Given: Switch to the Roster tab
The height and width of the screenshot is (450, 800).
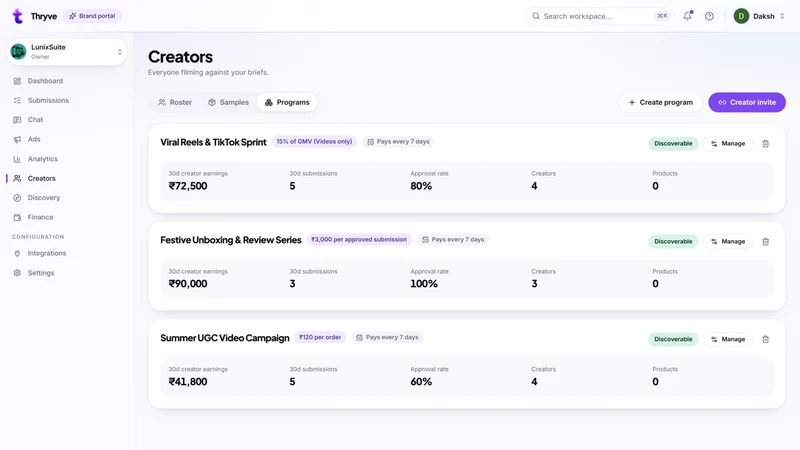Looking at the screenshot, I should coord(175,103).
